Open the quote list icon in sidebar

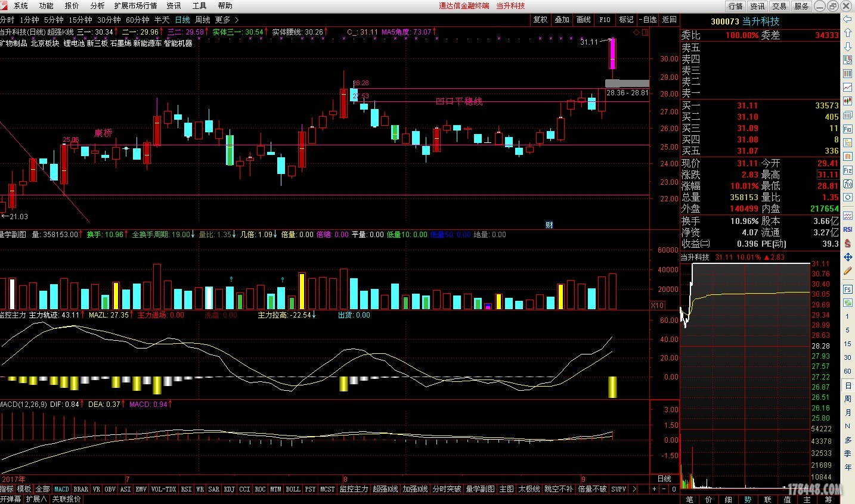pos(847,60)
